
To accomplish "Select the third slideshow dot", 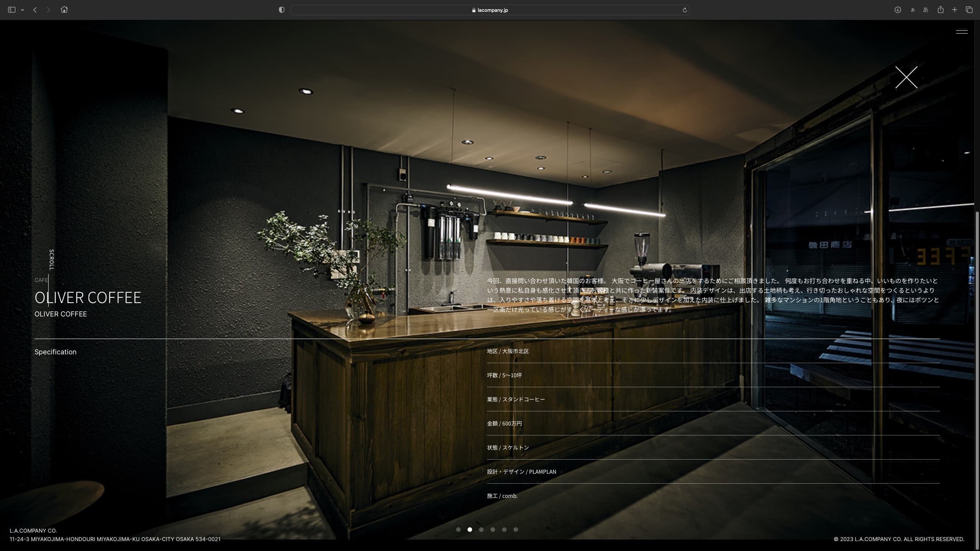I will (481, 530).
